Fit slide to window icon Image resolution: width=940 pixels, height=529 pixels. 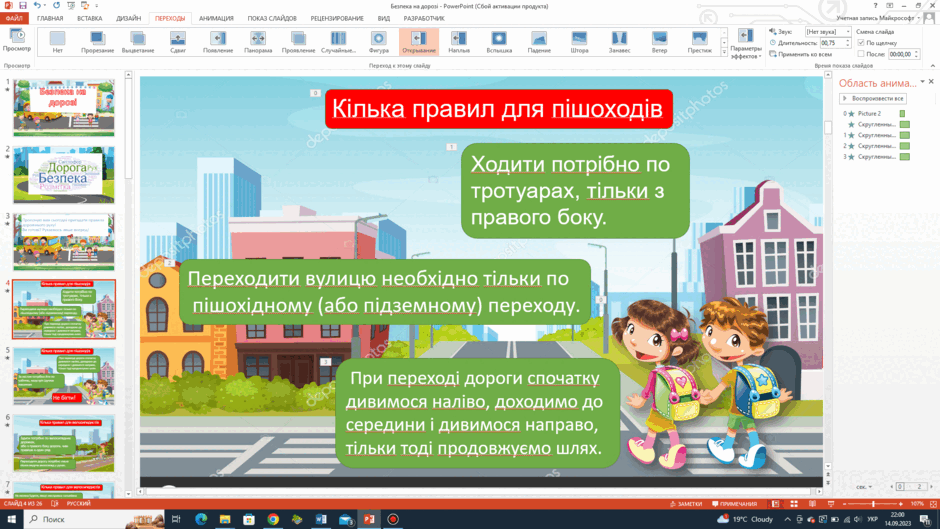(932, 504)
